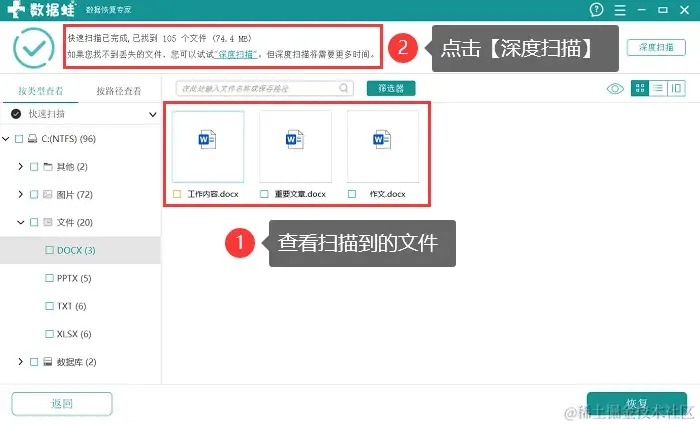Tick the 文件 (20) checkbox
700x426 pixels.
[x=34, y=222]
